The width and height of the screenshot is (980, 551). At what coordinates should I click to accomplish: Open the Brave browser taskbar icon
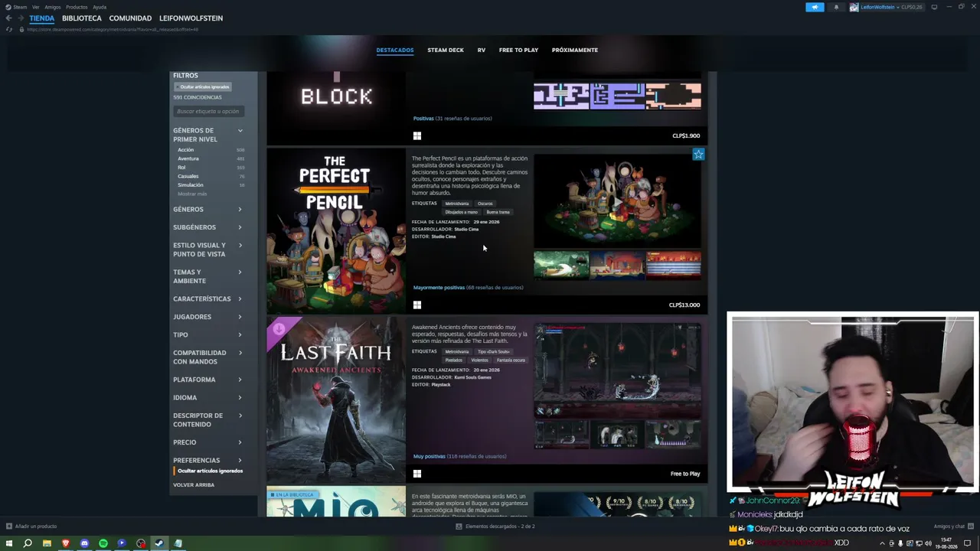(x=66, y=543)
